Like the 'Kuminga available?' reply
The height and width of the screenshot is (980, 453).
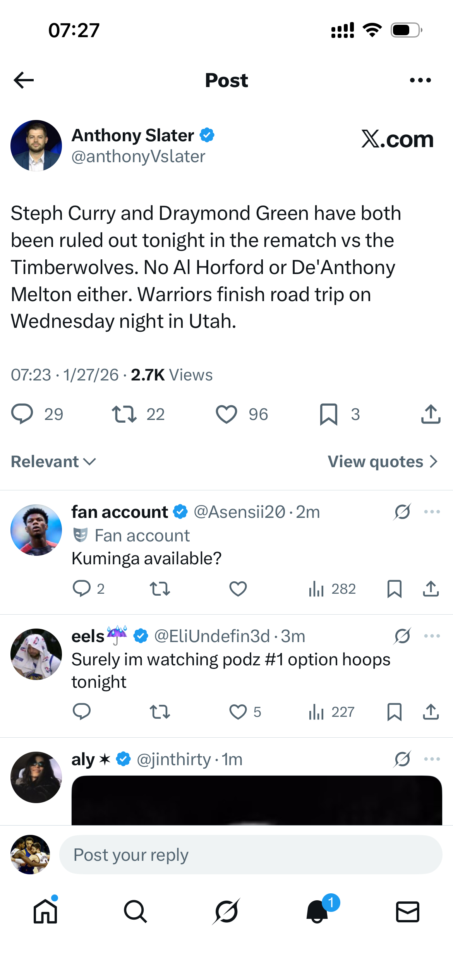pyautogui.click(x=238, y=589)
